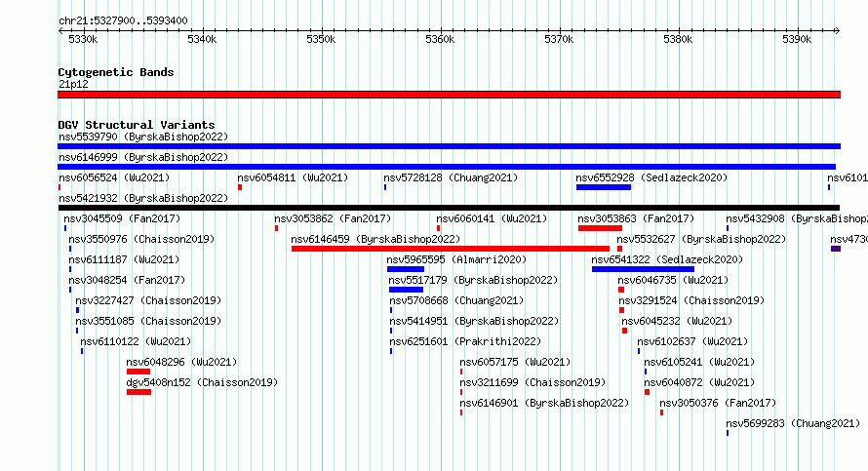Click the long red bar under nsv6146459
The width and height of the screenshot is (868, 471).
click(x=451, y=249)
